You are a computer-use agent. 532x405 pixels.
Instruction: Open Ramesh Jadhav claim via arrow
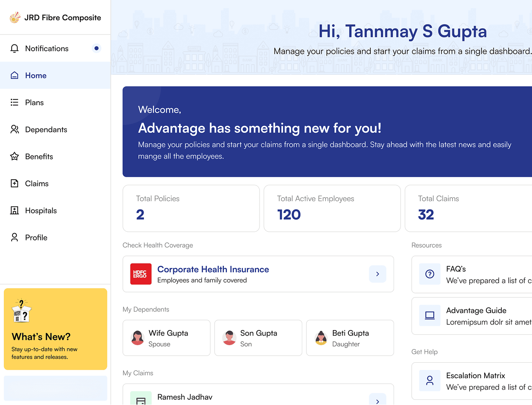(378, 401)
